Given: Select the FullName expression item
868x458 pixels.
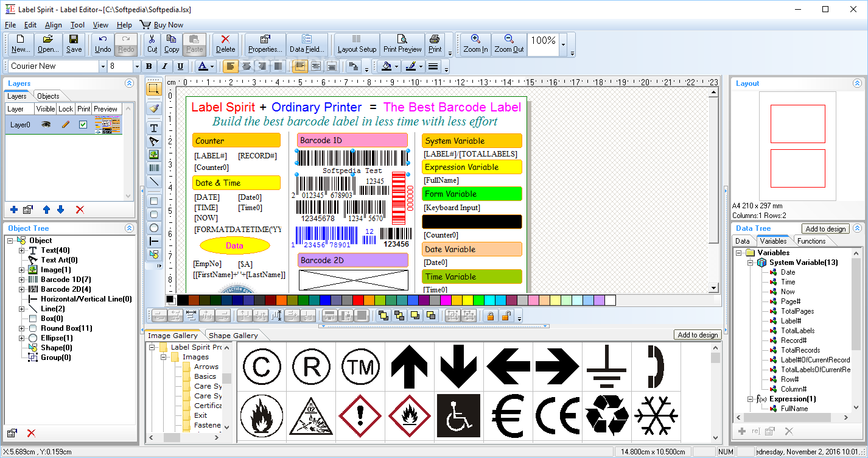Looking at the screenshot, I should (794, 409).
